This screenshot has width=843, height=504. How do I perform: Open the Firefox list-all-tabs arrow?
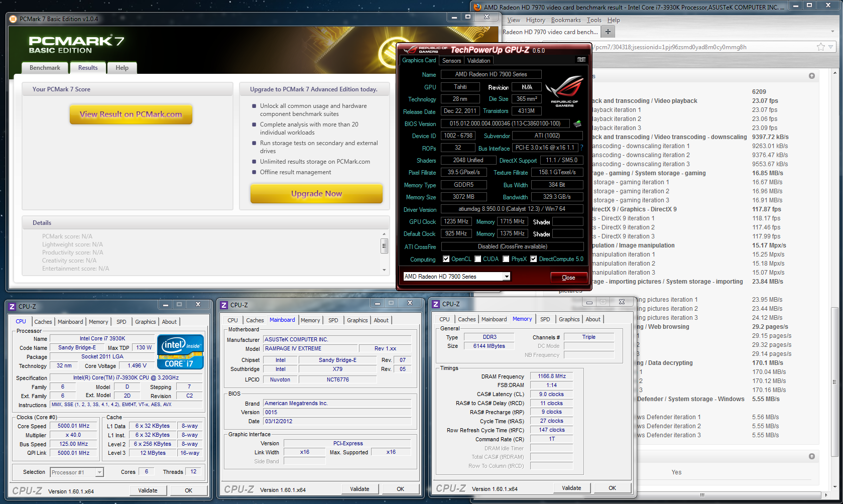[x=832, y=32]
